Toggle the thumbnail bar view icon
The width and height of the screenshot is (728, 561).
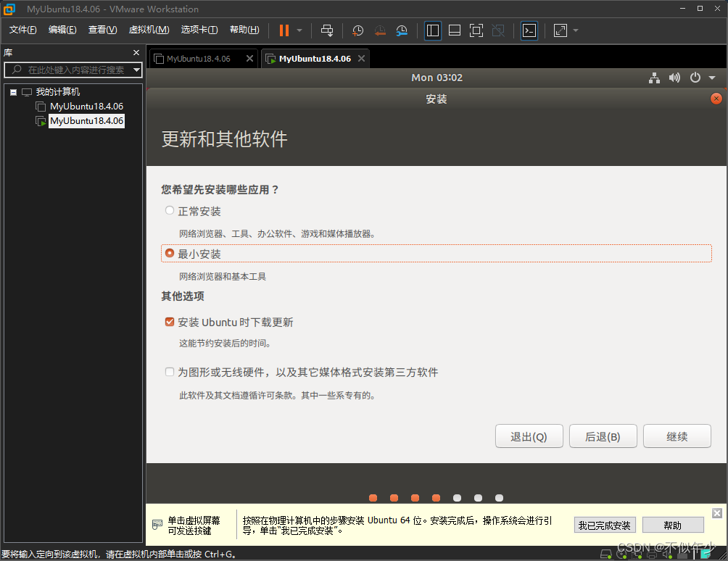[455, 30]
